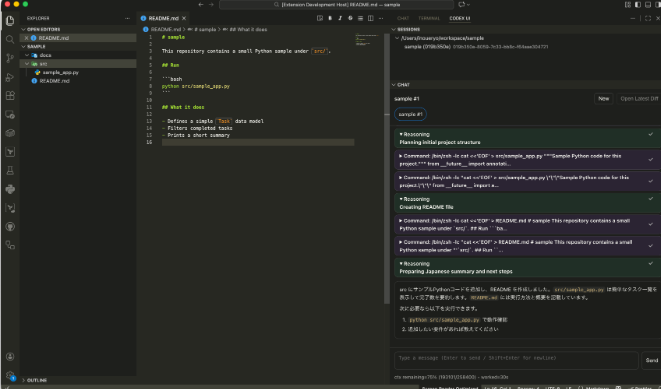Screen dimensions: 661x389
Task: Toggle bold formatting in editor toolbar
Action: click(x=330, y=18)
